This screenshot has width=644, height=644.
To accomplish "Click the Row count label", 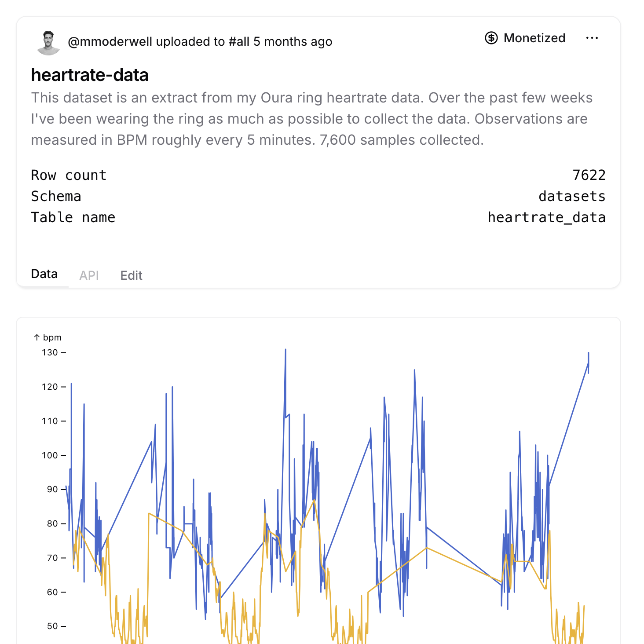I will point(69,175).
